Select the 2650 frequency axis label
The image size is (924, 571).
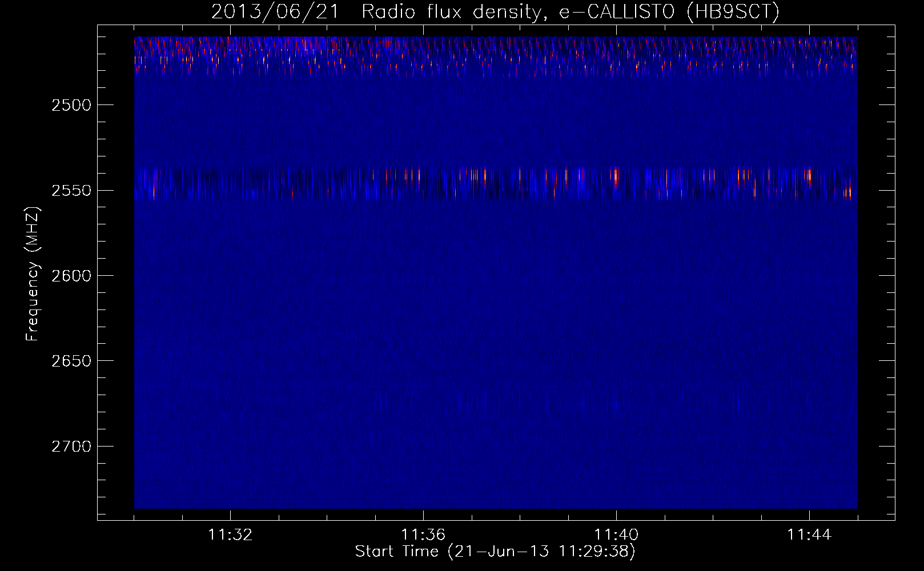71,361
